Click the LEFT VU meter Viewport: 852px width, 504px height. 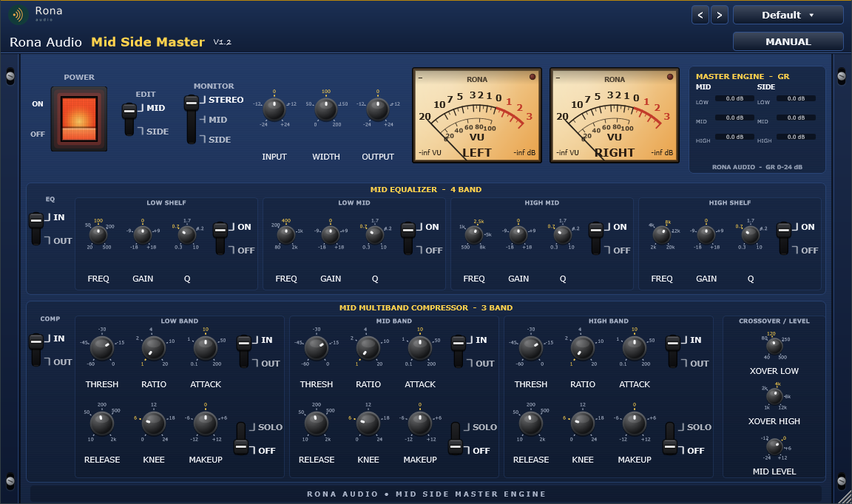(x=477, y=115)
